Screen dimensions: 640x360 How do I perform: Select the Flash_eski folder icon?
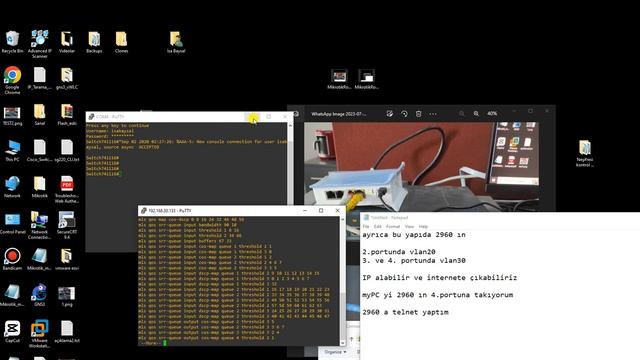point(67,115)
